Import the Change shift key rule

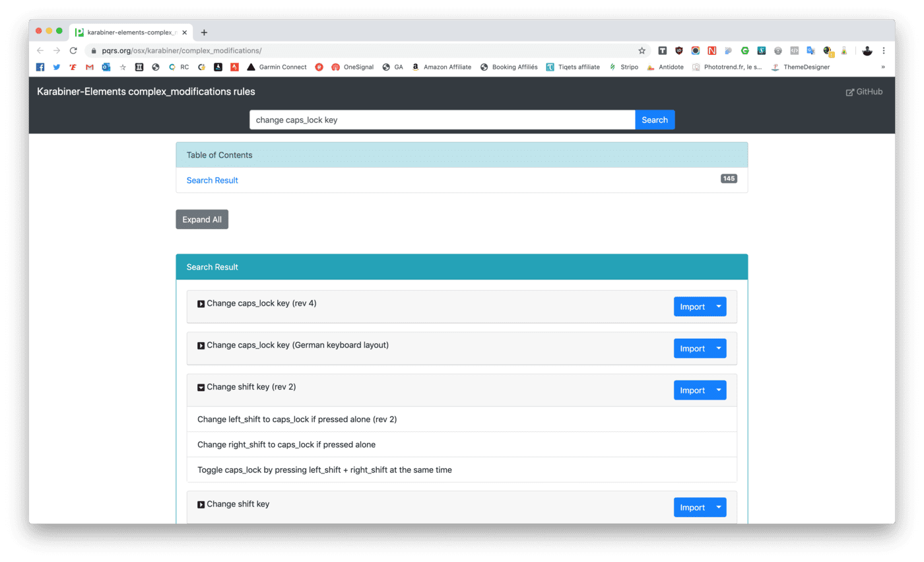point(692,507)
